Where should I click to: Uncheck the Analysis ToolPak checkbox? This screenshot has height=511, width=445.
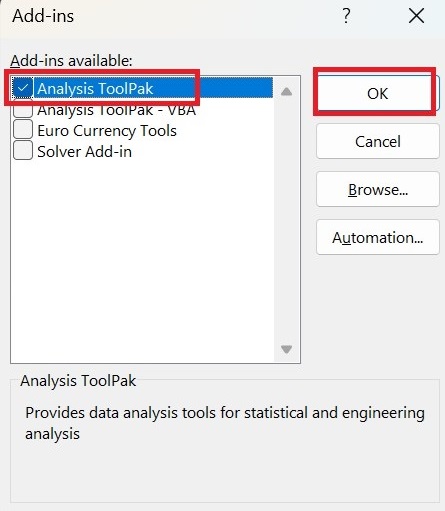click(23, 88)
